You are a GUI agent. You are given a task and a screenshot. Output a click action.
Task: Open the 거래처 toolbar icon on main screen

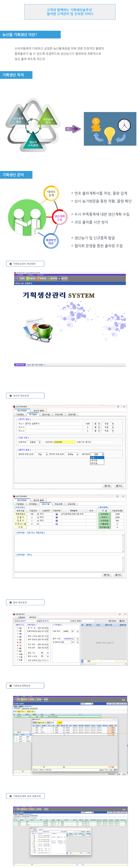pos(20,279)
